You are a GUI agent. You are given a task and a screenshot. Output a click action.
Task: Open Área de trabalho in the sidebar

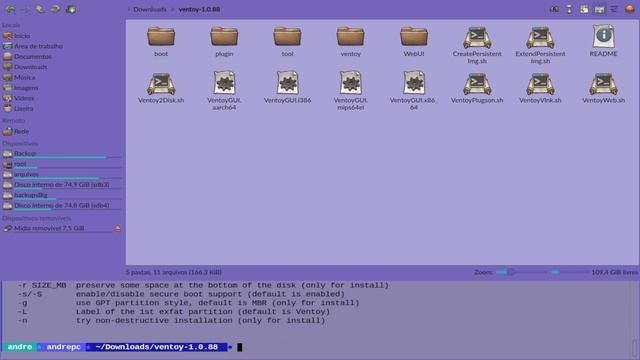tap(38, 46)
